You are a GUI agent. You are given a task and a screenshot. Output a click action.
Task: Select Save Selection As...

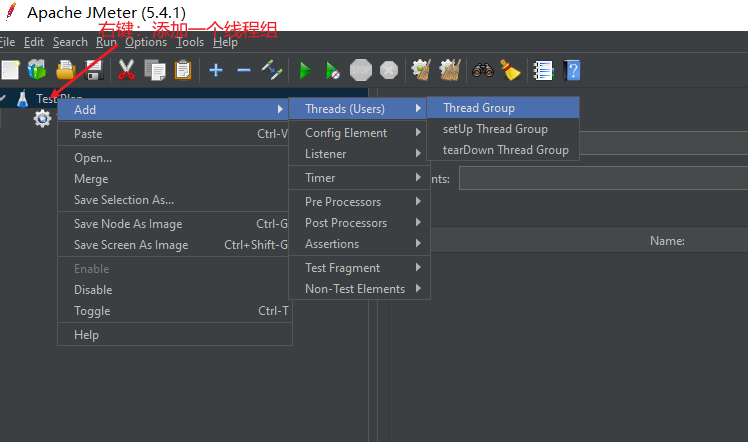[x=174, y=200]
